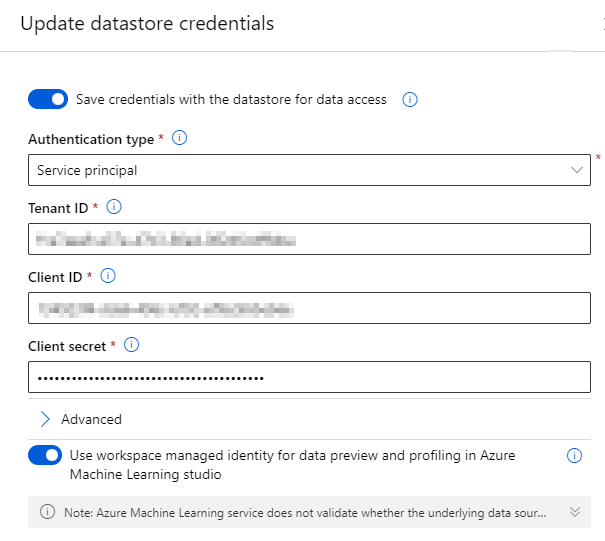Viewport: 605px width, 541px height.
Task: Click inside the Tenant ID field
Action: [309, 239]
